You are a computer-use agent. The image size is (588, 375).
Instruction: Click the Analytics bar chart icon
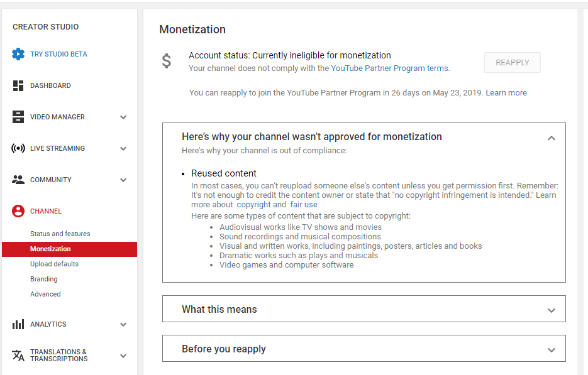18,324
